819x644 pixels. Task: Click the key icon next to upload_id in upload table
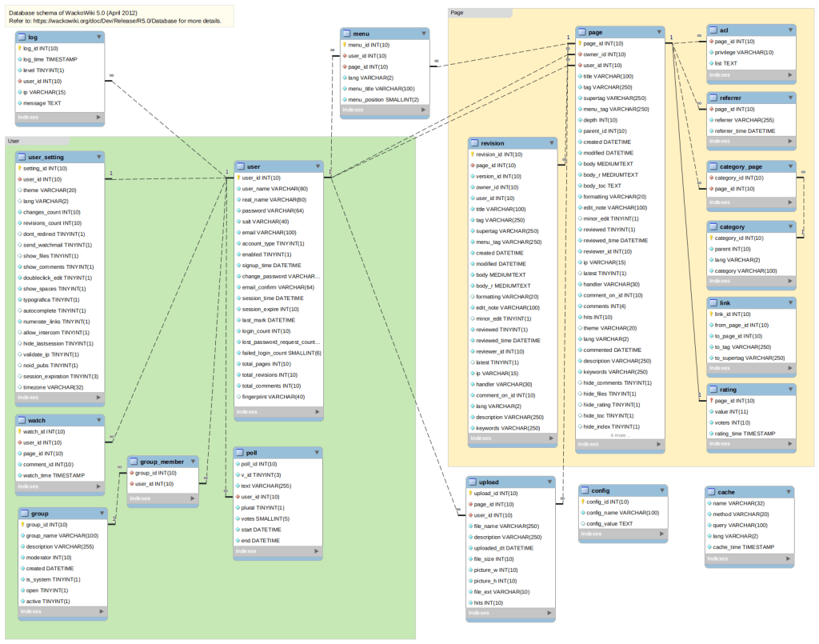tap(472, 493)
